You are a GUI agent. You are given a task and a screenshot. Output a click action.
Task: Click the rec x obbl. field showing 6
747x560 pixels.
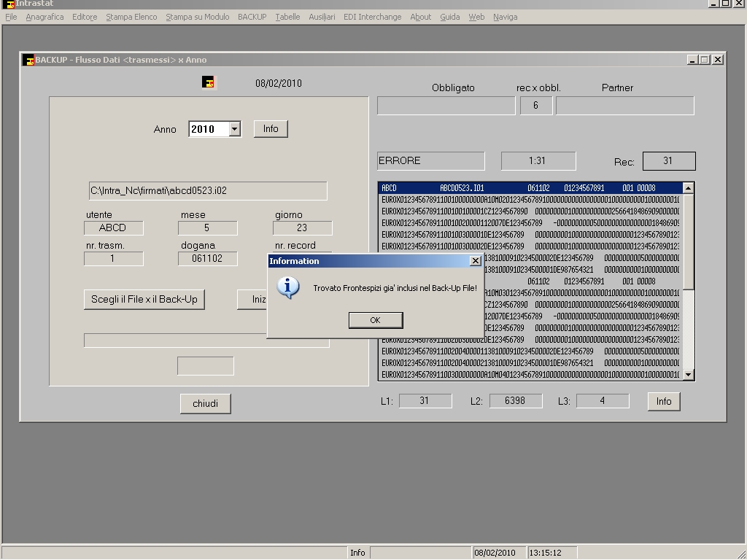tap(536, 106)
